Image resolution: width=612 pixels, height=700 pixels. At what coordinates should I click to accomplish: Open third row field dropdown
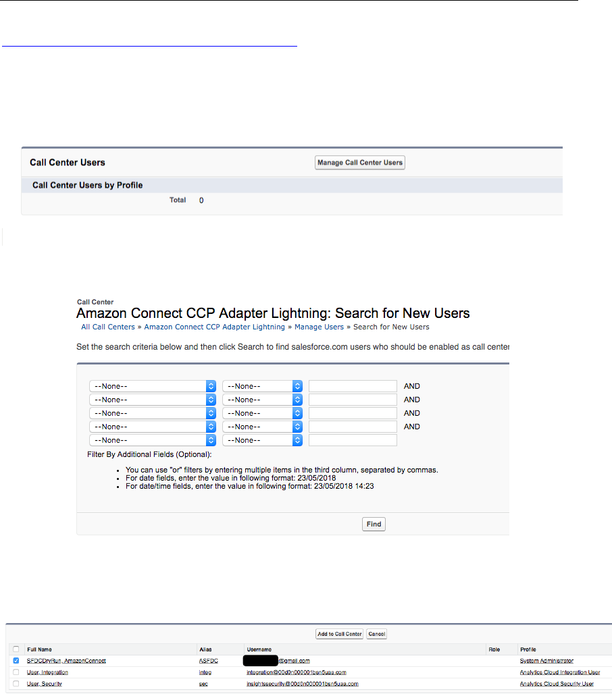point(153,413)
